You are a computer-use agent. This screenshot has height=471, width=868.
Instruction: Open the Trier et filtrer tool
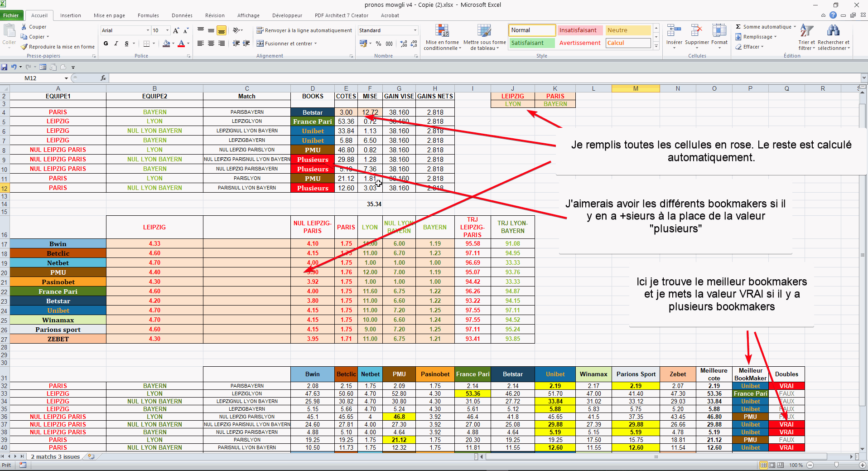[x=806, y=37]
